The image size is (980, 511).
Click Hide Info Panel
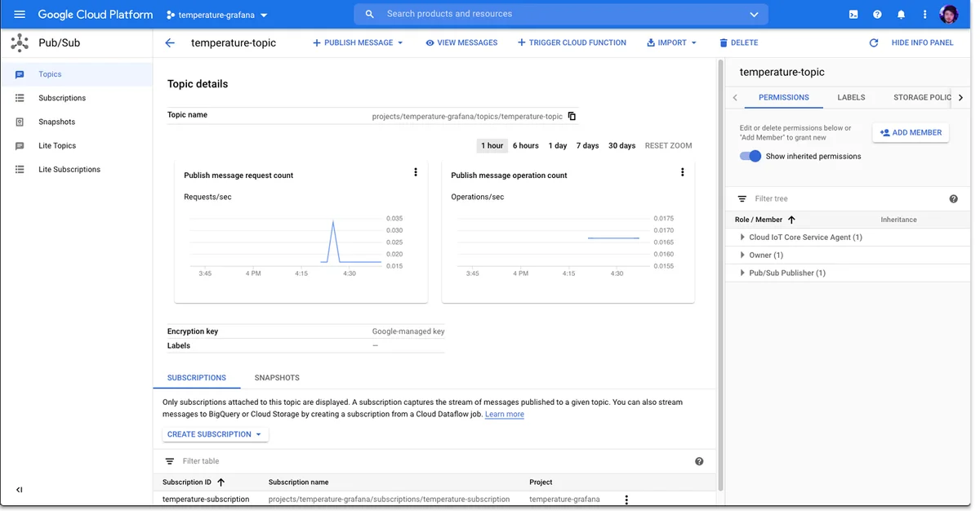coord(922,42)
